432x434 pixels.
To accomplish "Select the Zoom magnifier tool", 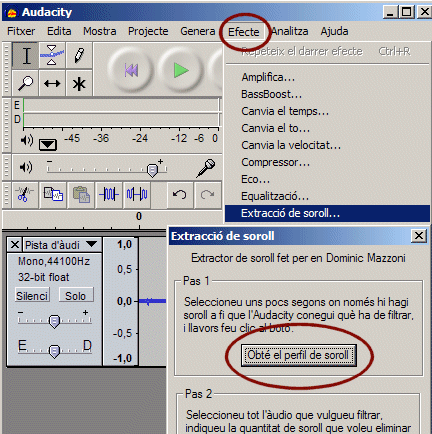I will point(26,83).
